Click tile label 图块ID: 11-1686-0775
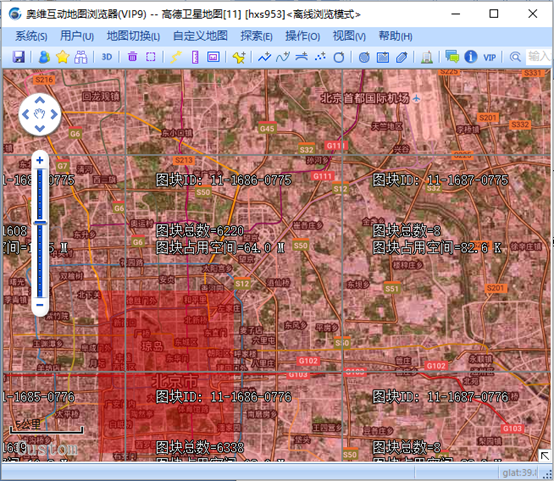This screenshot has height=481, width=554. [224, 180]
